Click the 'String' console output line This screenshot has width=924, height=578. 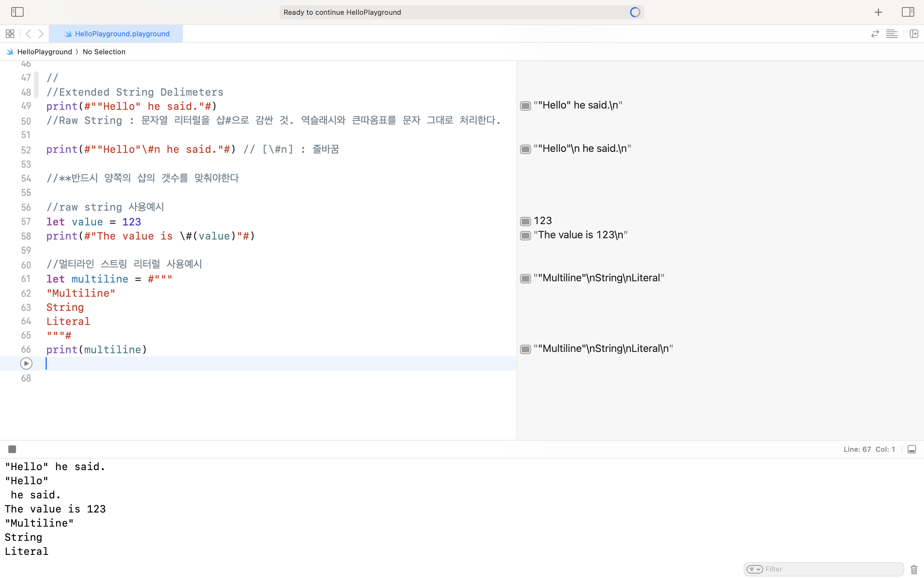click(x=23, y=537)
